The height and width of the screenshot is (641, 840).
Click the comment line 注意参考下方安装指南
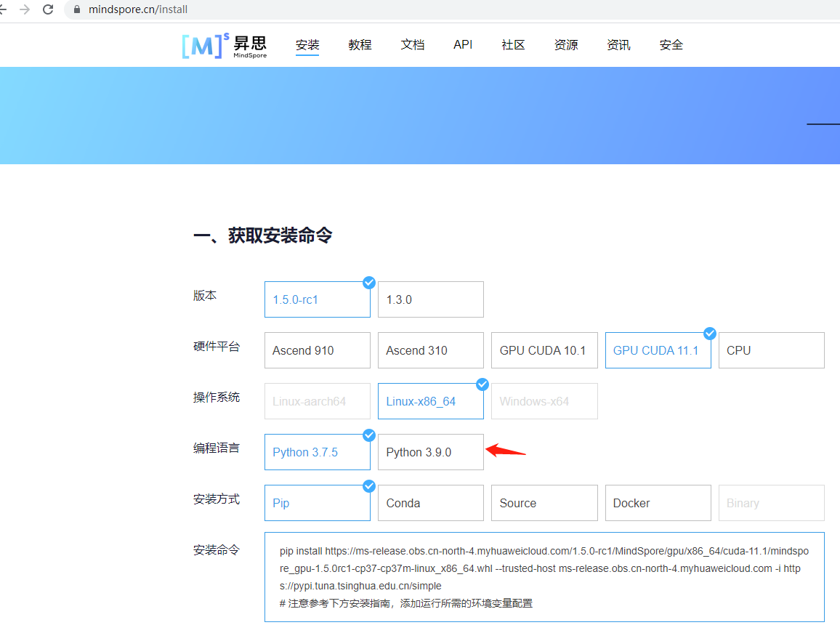click(x=406, y=603)
